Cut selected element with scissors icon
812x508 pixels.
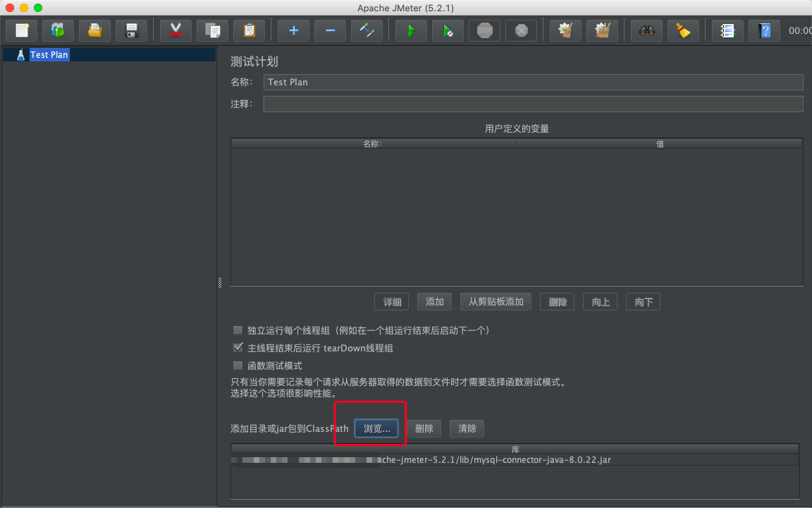[x=176, y=30]
